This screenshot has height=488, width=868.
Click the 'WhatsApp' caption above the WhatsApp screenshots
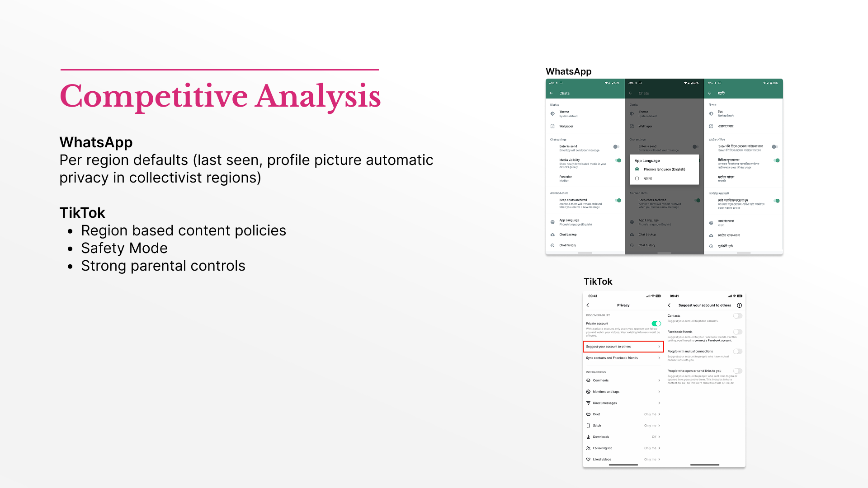tap(568, 71)
